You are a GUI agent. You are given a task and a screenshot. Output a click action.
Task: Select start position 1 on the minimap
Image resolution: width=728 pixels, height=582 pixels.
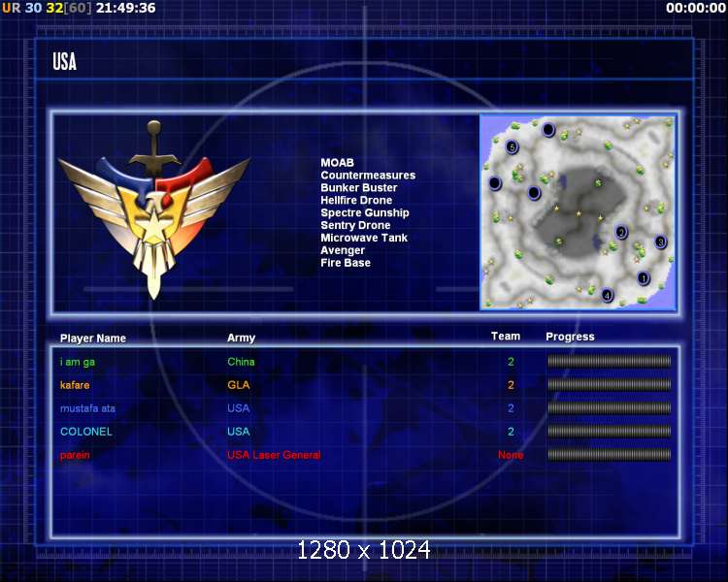pyautogui.click(x=644, y=278)
